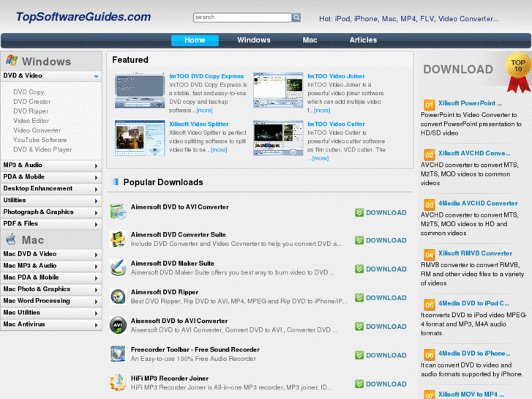
Task: Expand the Mac Photo & Graphics category
Action: (51, 289)
